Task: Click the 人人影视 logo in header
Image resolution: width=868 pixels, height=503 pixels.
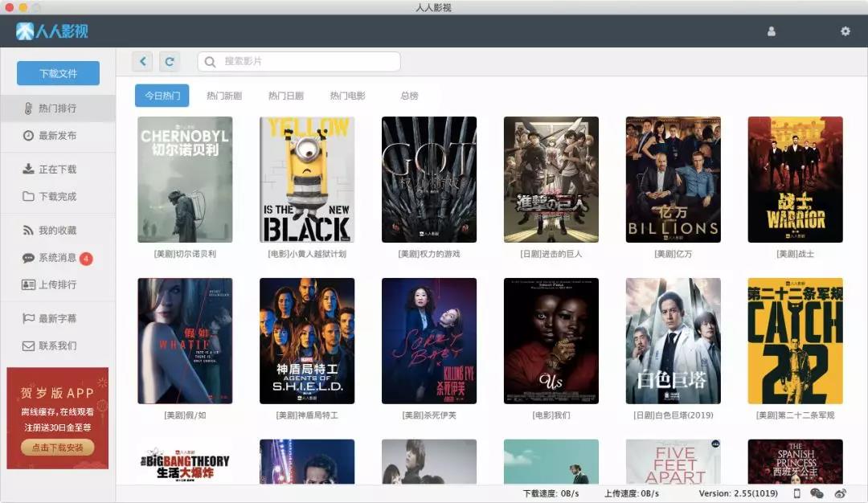Action: 52,31
